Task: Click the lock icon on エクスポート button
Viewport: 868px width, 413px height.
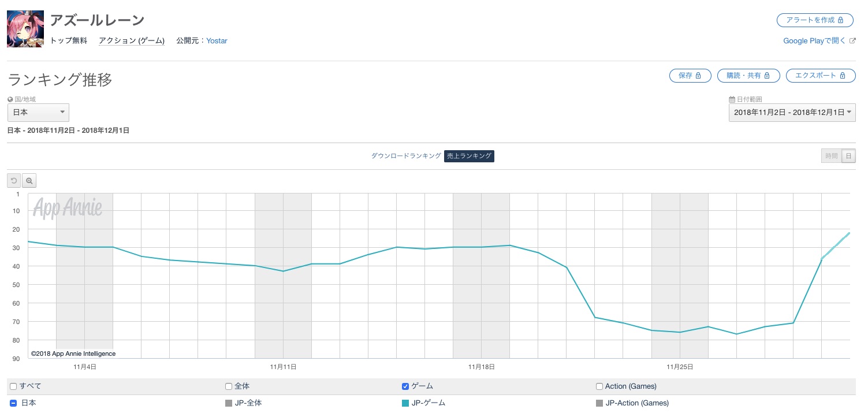Action: pyautogui.click(x=843, y=76)
